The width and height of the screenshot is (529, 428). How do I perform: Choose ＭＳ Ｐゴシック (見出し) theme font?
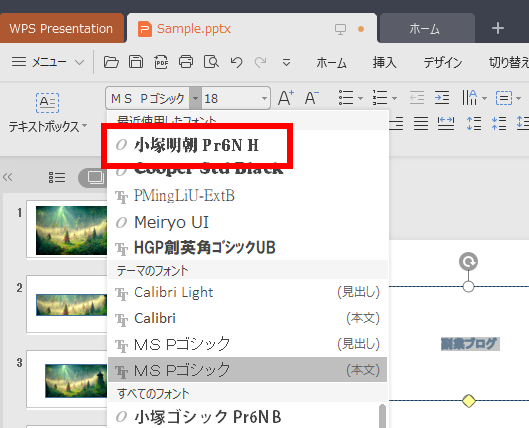[x=248, y=344]
